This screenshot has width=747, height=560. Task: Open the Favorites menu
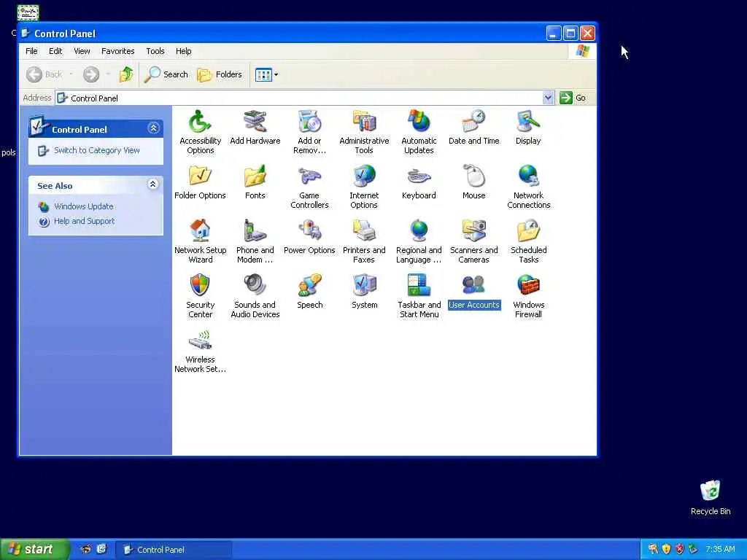(x=117, y=51)
